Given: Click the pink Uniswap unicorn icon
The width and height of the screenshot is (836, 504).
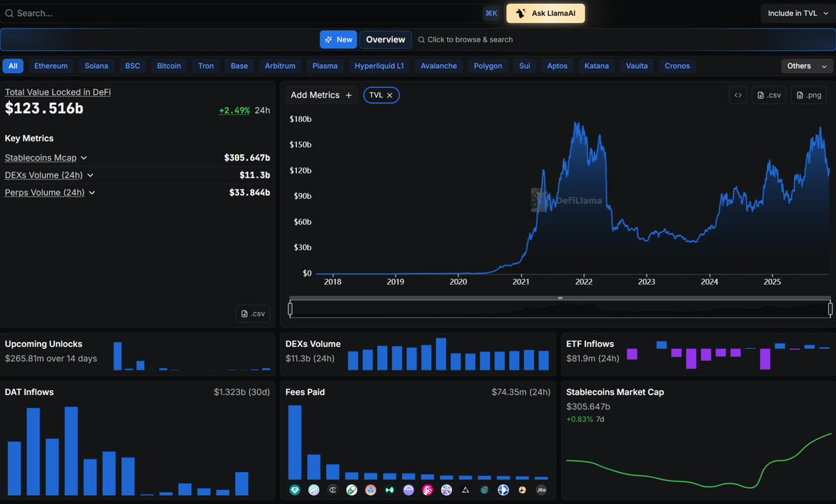Looking at the screenshot, I should [x=427, y=490].
